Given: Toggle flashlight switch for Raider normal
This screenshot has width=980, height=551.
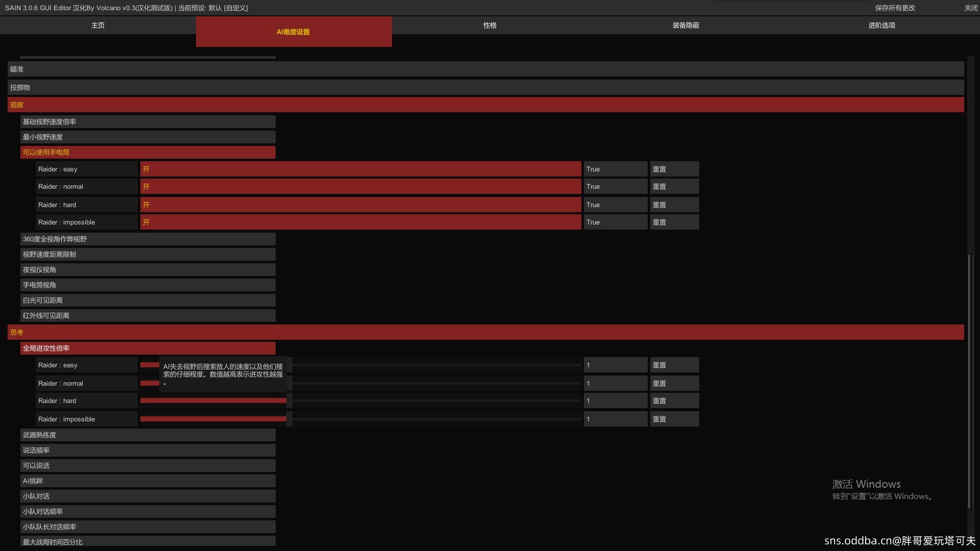Looking at the screenshot, I should point(360,187).
